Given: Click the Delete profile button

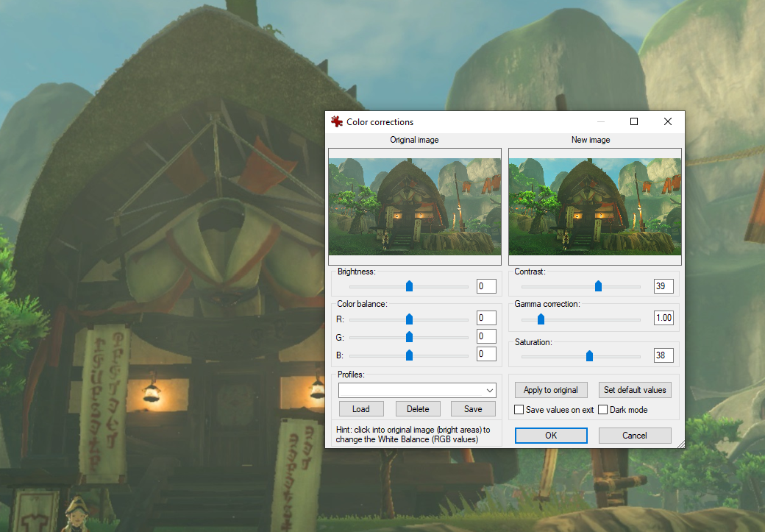Looking at the screenshot, I should [x=418, y=409].
